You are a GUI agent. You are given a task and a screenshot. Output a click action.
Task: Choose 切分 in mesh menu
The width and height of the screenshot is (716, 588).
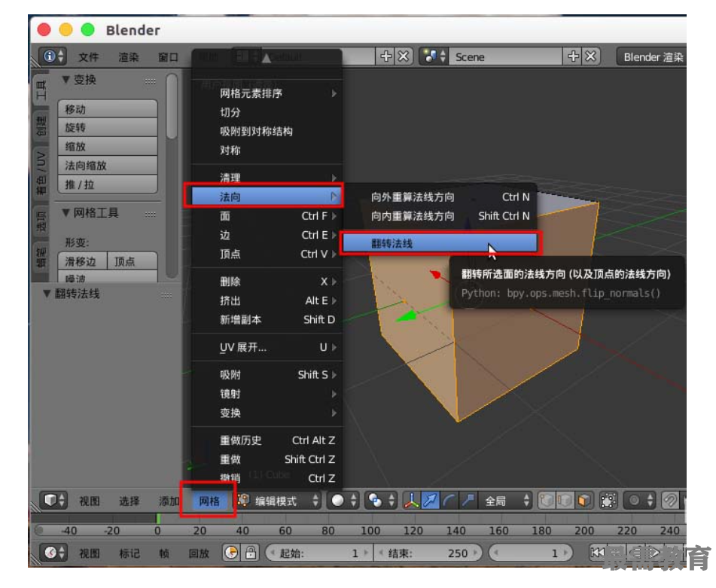[267, 112]
